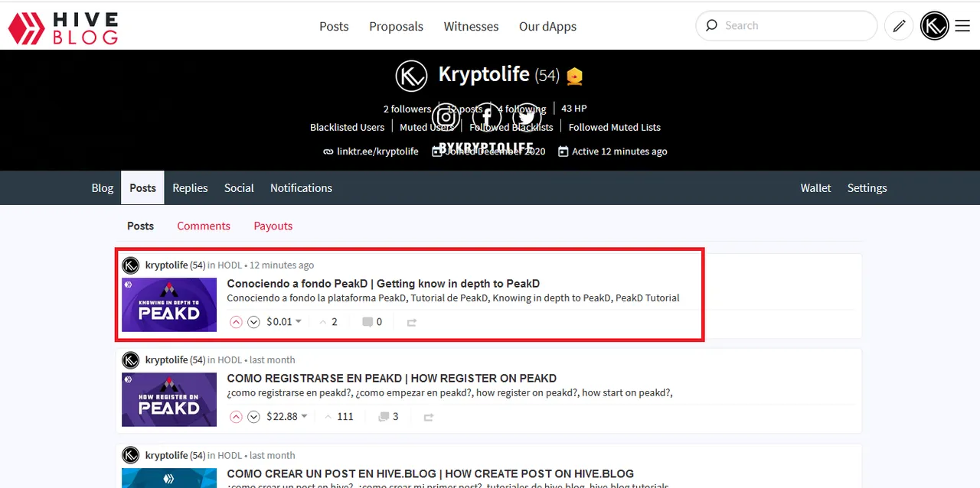This screenshot has height=488, width=980.
Task: Open Our dApps in top navigation
Action: click(x=547, y=26)
